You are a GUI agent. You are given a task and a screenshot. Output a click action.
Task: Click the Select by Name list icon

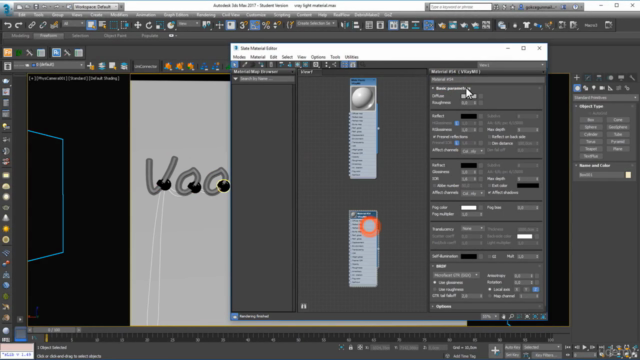pos(102,25)
